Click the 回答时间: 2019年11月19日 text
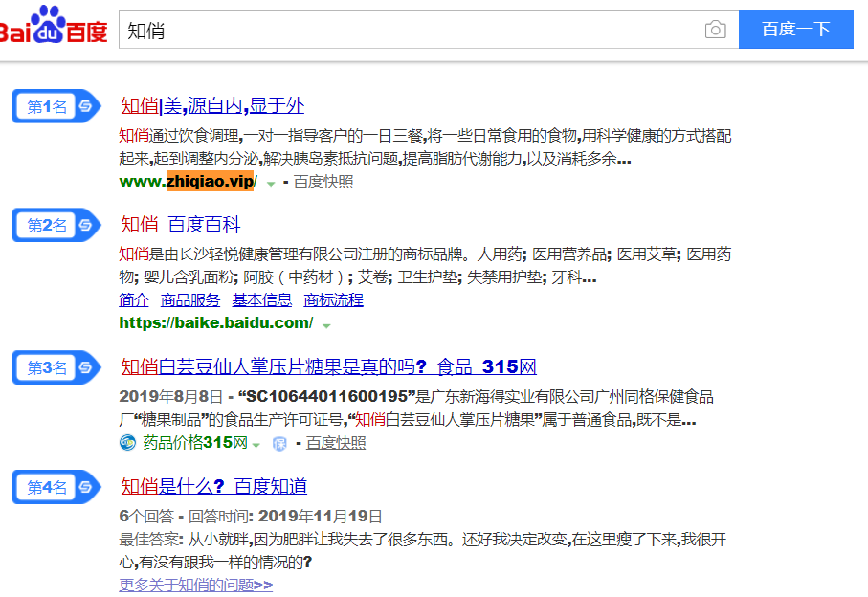This screenshot has height=597, width=868. (x=285, y=517)
